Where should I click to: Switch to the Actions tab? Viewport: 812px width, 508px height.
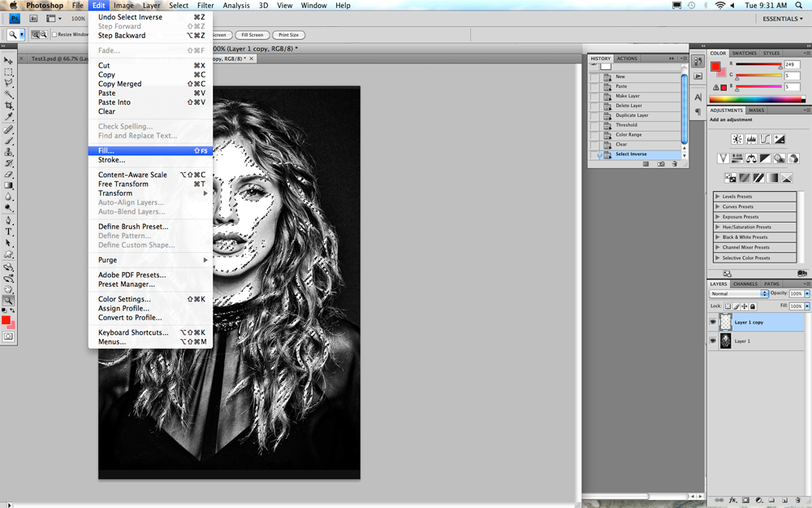pyautogui.click(x=627, y=59)
